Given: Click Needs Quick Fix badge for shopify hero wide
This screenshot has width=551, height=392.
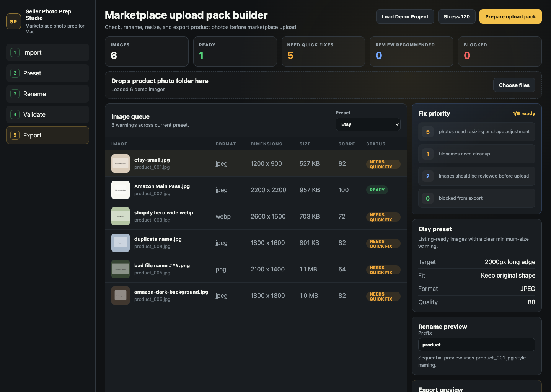Looking at the screenshot, I should [x=383, y=217].
